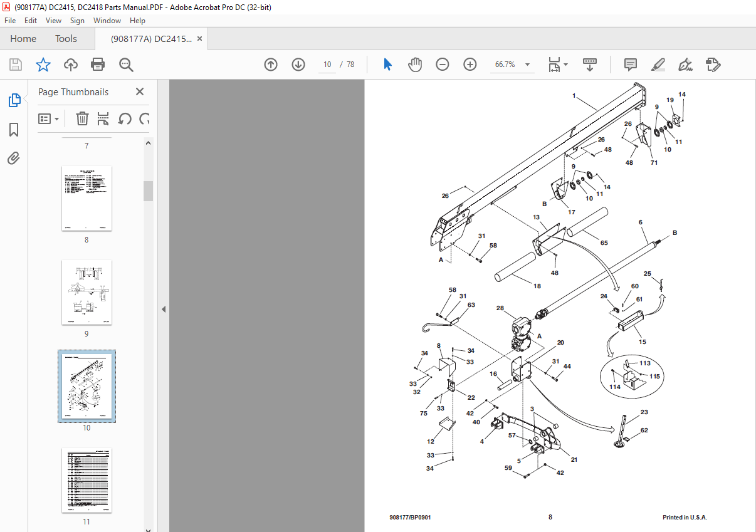Go to next page arrow

click(x=298, y=65)
